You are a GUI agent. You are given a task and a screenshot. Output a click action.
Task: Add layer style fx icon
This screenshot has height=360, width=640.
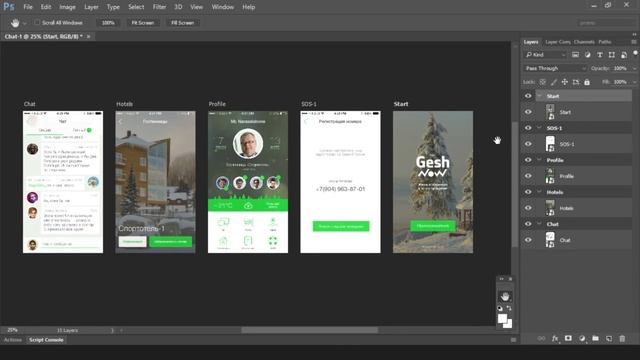pyautogui.click(x=555, y=338)
